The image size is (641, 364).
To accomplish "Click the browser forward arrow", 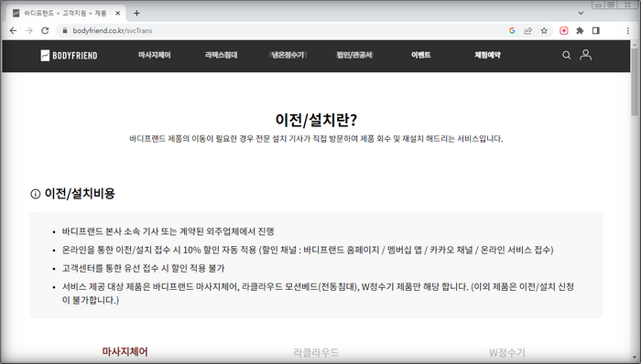I will tap(29, 30).
